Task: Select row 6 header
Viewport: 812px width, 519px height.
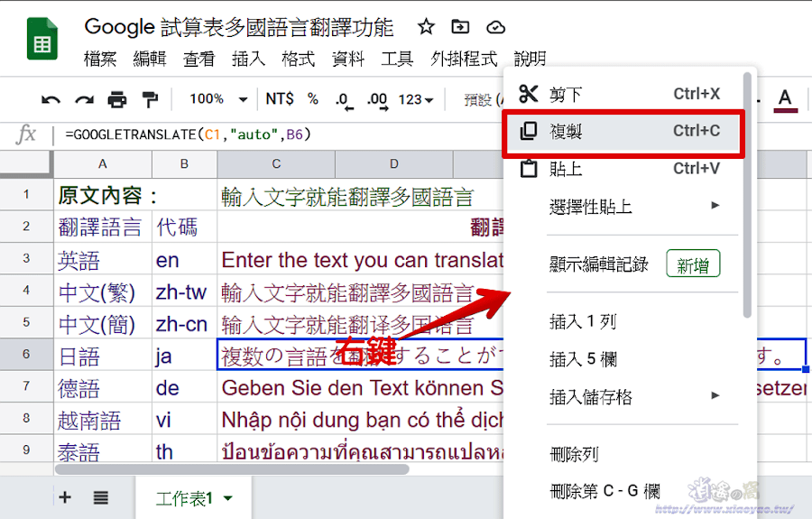Action: 26,355
